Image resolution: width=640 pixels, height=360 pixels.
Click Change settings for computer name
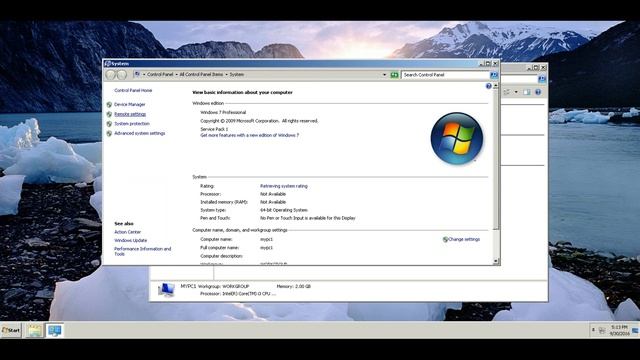tap(464, 240)
